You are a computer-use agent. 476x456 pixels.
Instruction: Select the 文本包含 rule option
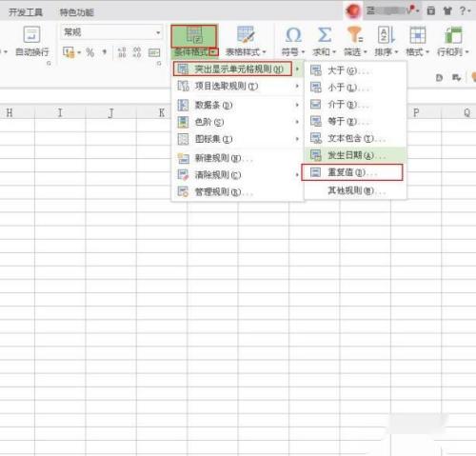point(355,138)
